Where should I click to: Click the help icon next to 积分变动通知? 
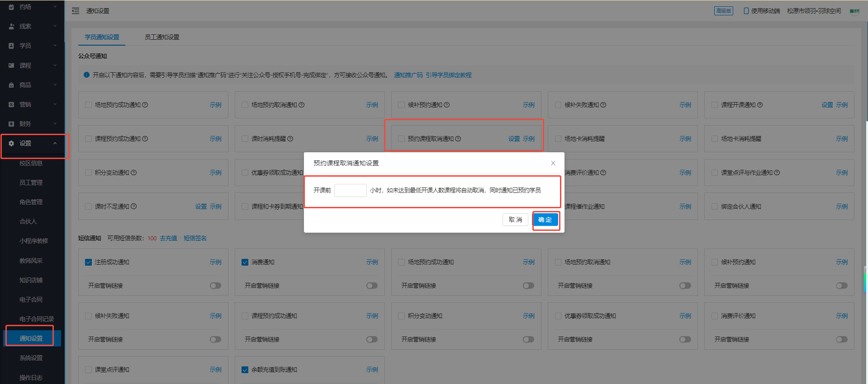134,173
